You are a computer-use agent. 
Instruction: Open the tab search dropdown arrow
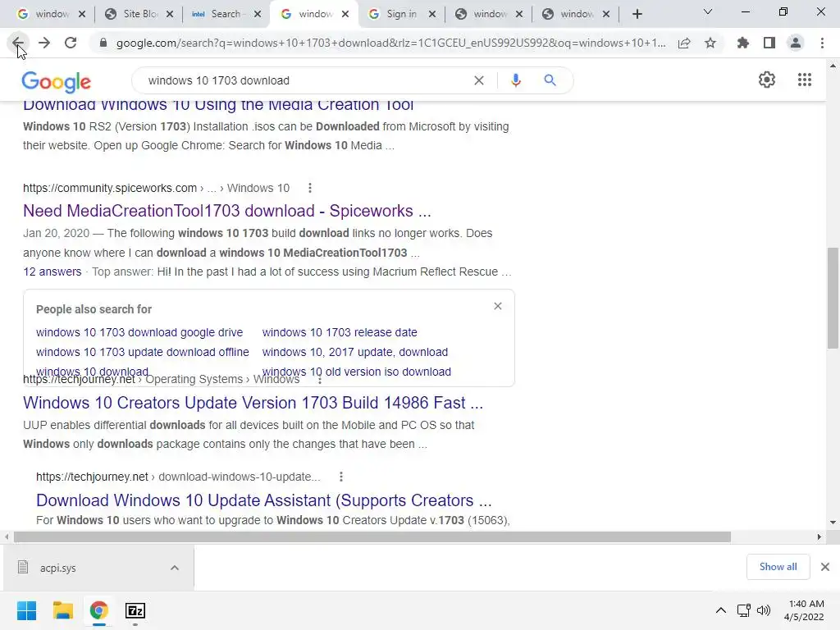[708, 11]
